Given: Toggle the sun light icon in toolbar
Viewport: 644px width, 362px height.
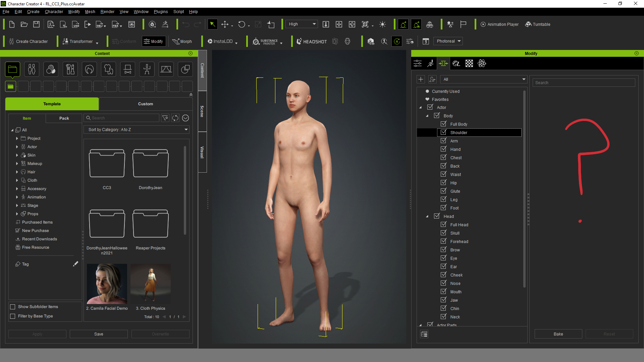Looking at the screenshot, I should (x=382, y=24).
